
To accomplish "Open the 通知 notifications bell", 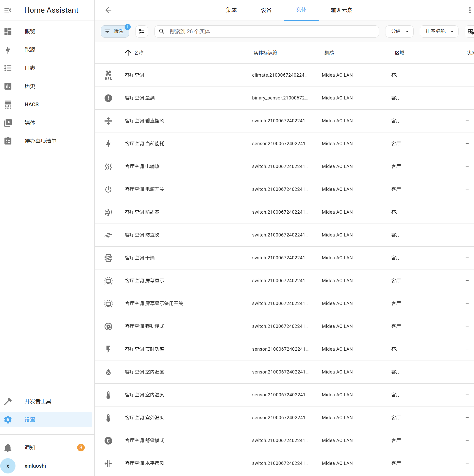I will point(8,448).
